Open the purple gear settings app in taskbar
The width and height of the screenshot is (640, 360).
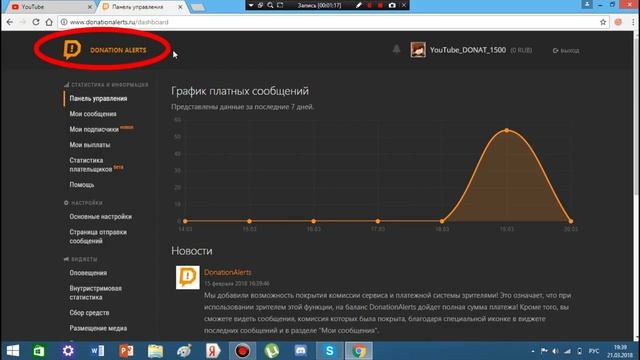68,351
